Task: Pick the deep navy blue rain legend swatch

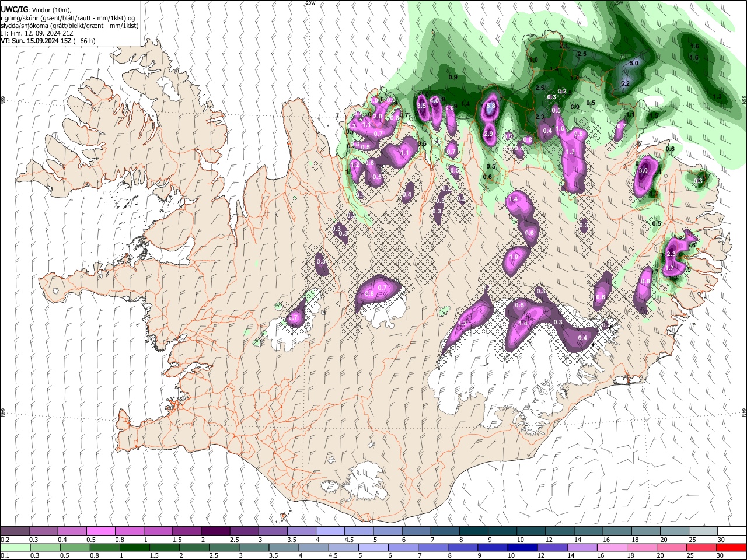Action: (x=522, y=548)
